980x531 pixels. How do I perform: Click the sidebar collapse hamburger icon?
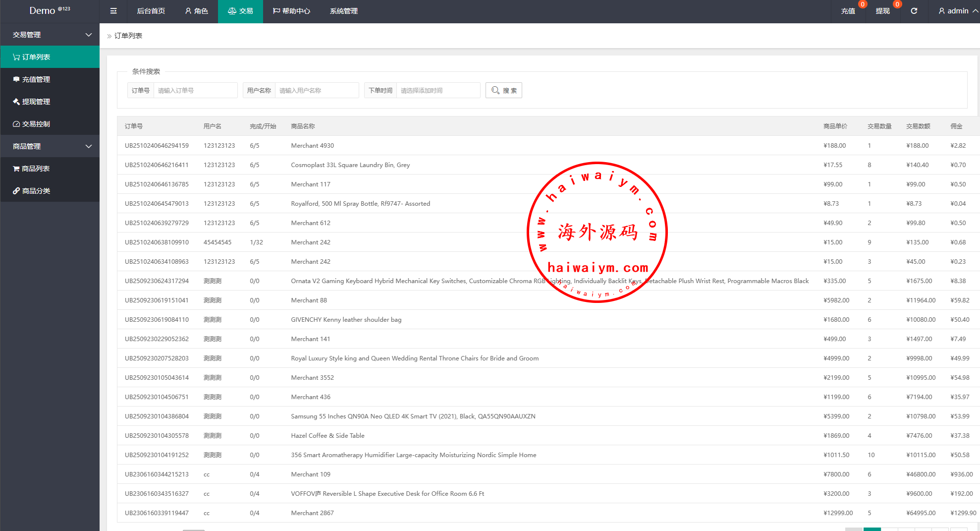click(113, 11)
